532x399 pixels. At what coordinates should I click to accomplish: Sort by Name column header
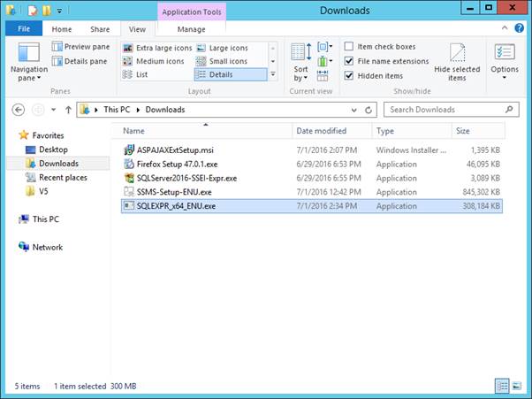(201, 131)
